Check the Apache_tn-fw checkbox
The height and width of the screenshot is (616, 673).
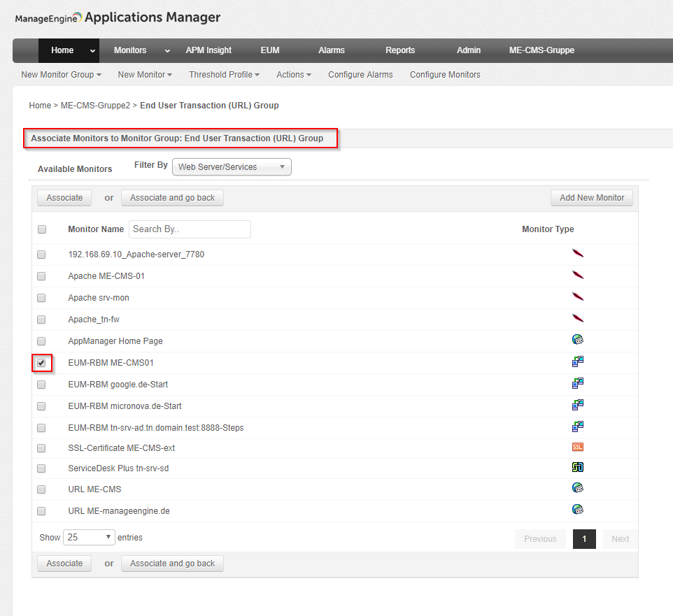point(41,320)
